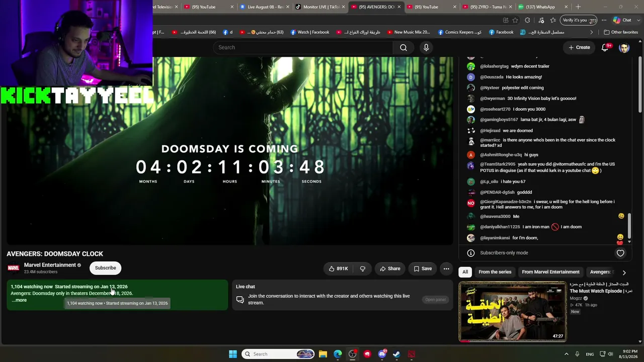Click chat username @roseheart270
Image resolution: width=644 pixels, height=362 pixels.
(x=495, y=109)
